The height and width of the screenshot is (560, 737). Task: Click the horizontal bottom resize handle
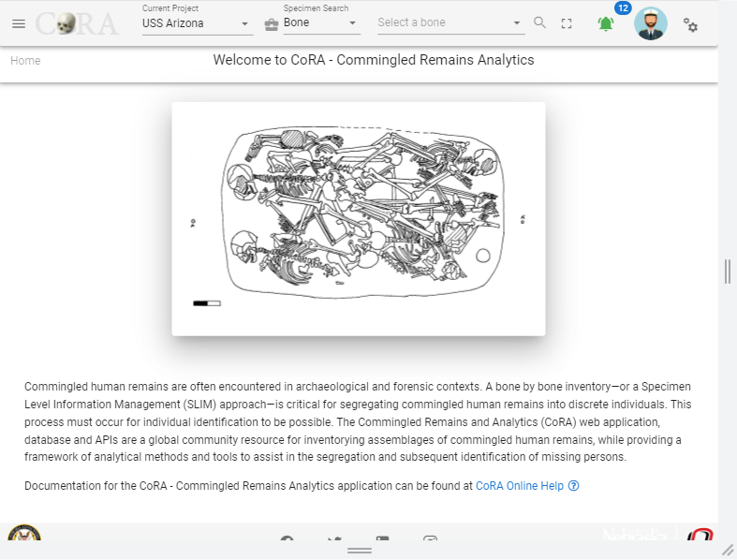[x=360, y=550]
